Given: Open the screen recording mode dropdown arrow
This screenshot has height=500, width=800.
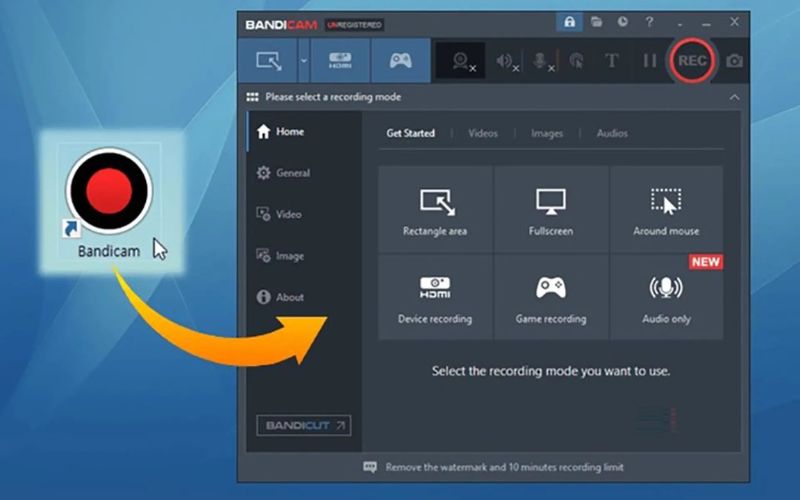Looking at the screenshot, I should click(304, 61).
